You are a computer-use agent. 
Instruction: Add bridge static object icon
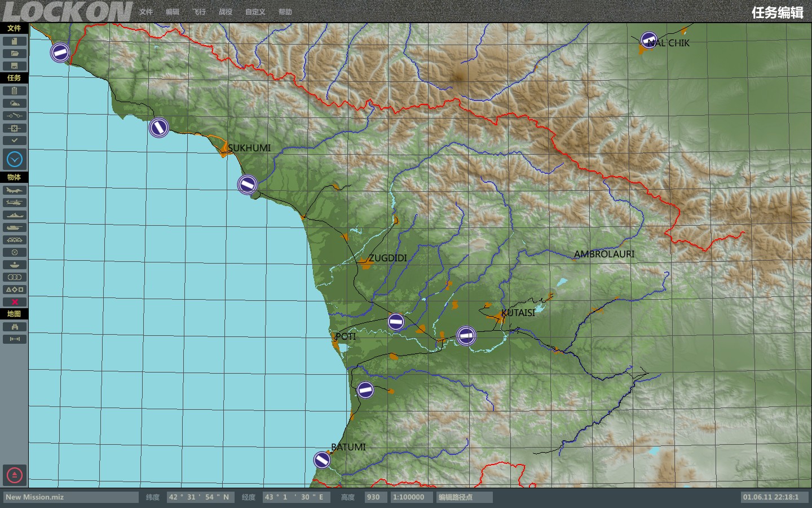coord(14,240)
